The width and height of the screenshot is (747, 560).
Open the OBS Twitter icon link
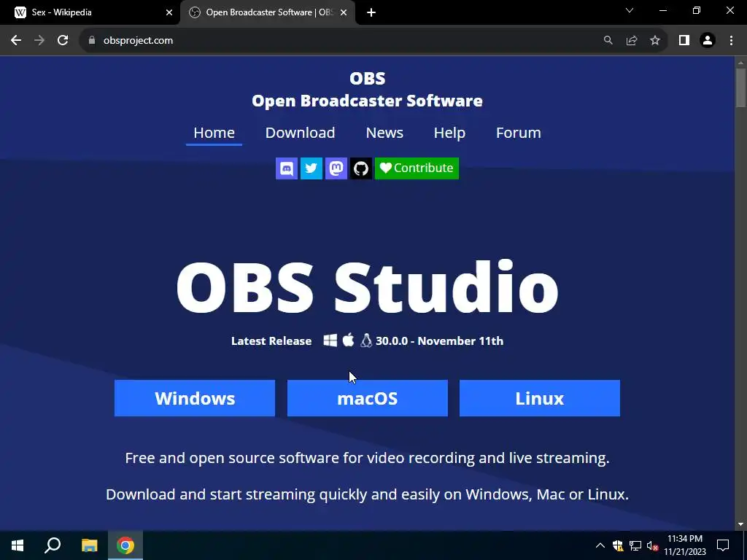(x=311, y=168)
